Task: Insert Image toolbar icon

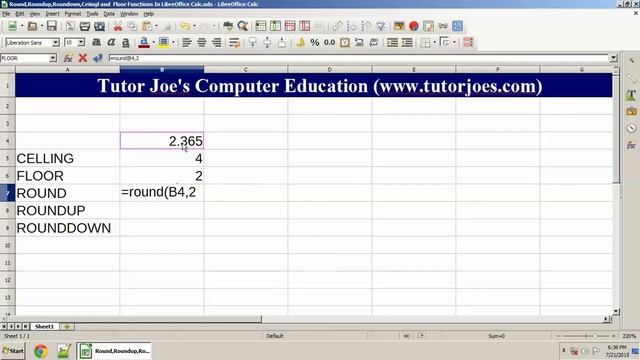Action: pos(399,26)
